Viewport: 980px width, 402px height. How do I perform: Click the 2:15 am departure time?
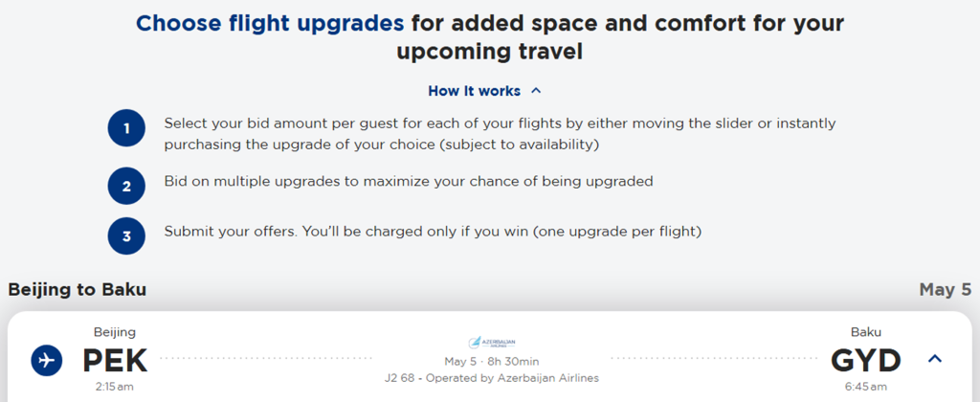[115, 387]
